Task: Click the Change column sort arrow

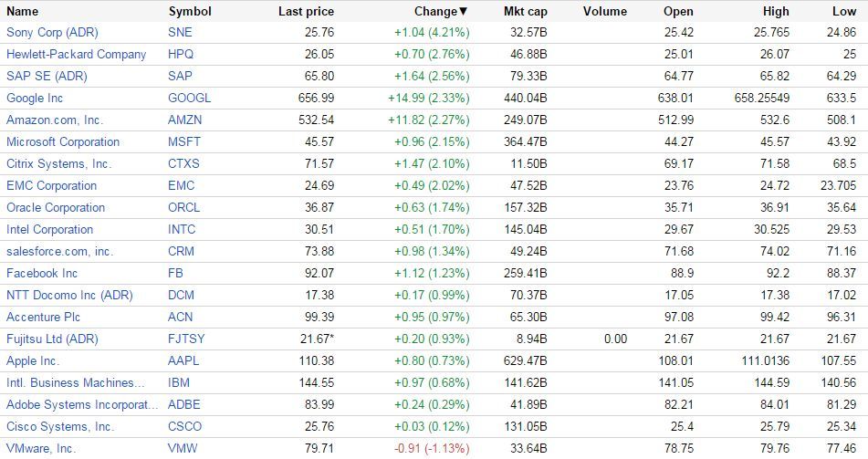Action: click(x=464, y=12)
